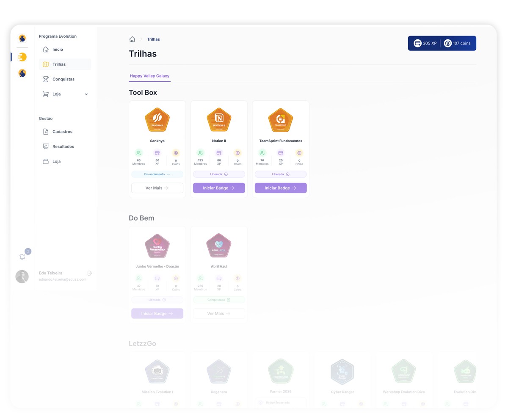Select the Happy Valley Galaxy tab
Image resolution: width=508 pixels, height=420 pixels.
[149, 76]
